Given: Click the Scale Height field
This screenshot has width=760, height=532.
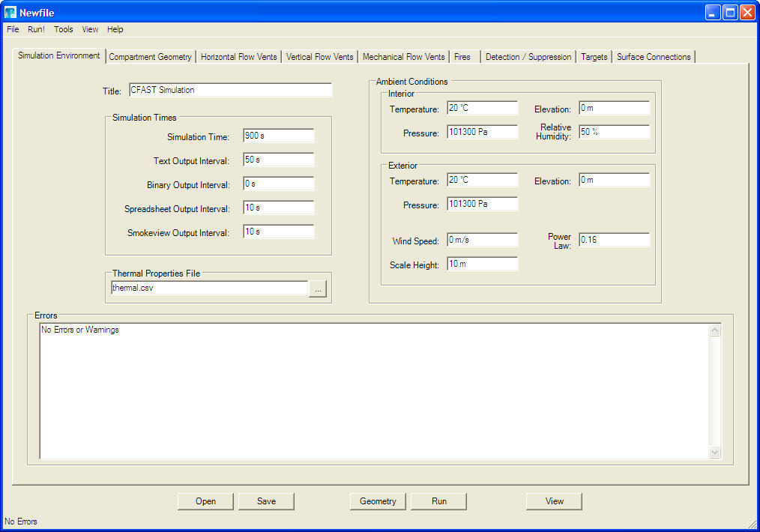Looking at the screenshot, I should (482, 264).
